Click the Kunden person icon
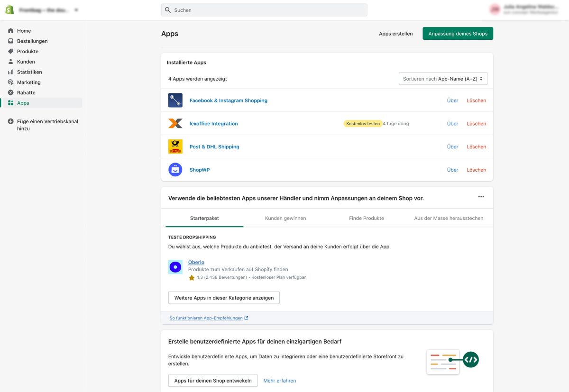The height and width of the screenshot is (392, 569). [11, 62]
